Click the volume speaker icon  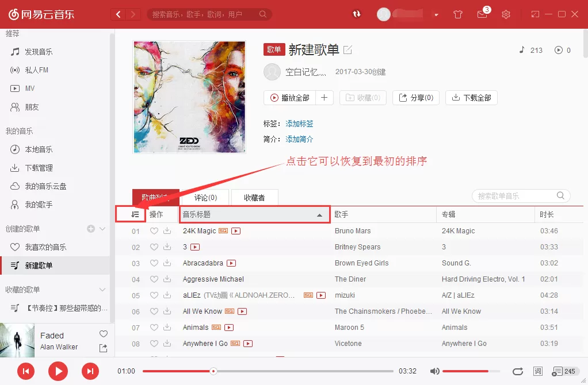[434, 371]
